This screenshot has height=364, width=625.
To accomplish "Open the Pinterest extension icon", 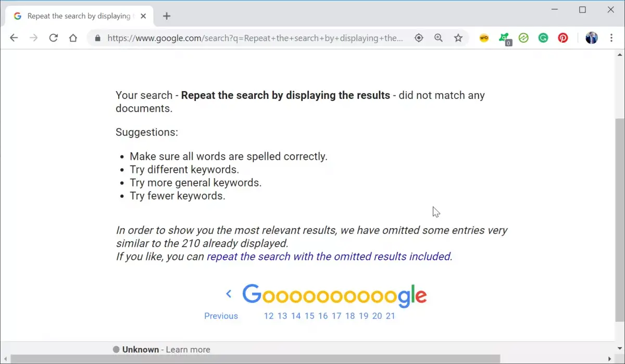I will [563, 38].
